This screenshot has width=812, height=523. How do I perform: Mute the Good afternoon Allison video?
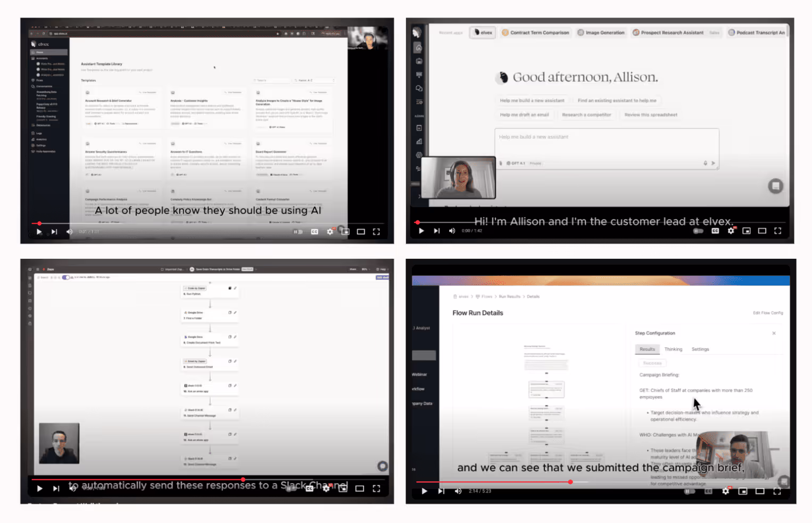point(452,231)
